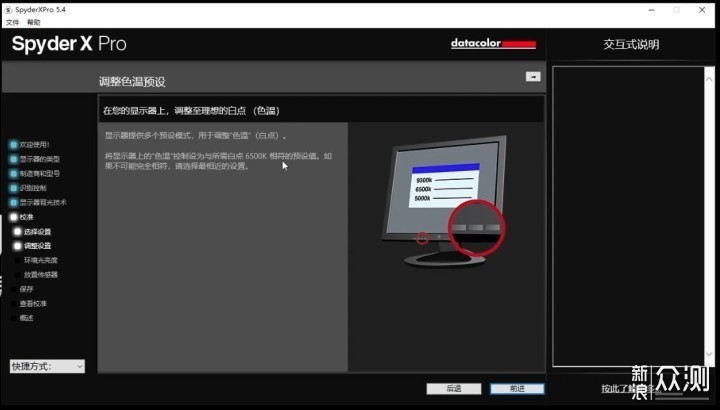Open the 快捷方式 dropdown
The width and height of the screenshot is (720, 410).
(47, 366)
